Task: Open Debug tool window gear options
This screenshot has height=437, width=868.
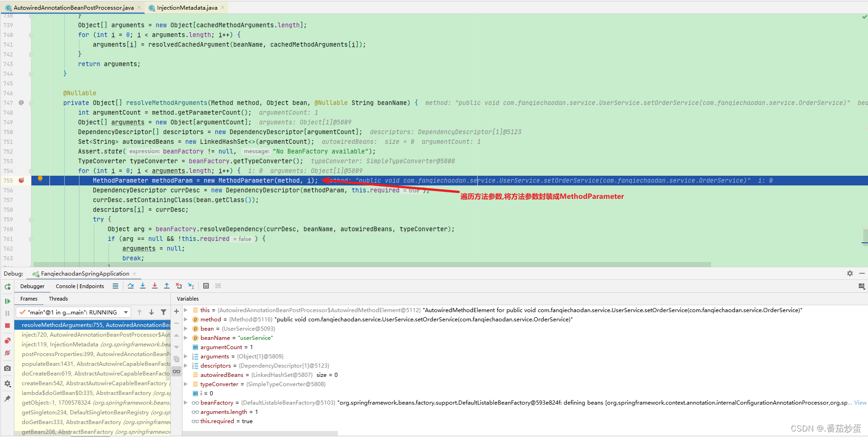Action: click(x=850, y=274)
